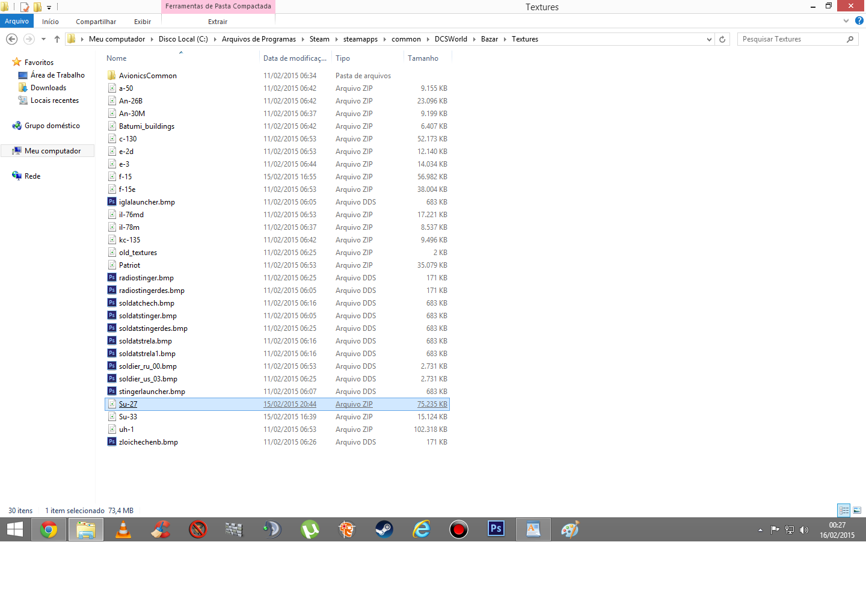Open the recent locations dropdown arrow
Image resolution: width=866 pixels, height=616 pixels.
click(x=43, y=39)
